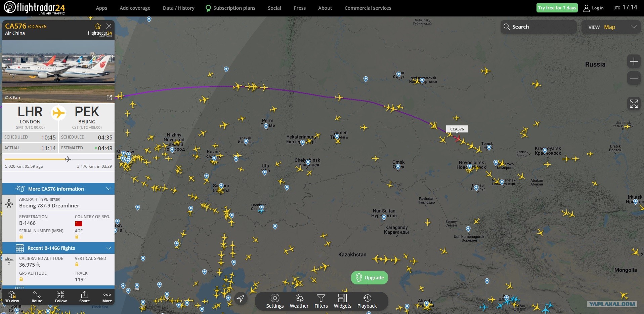Viewport: 644px width, 314px height.
Task: Click the Log in link
Action: pyautogui.click(x=598, y=8)
